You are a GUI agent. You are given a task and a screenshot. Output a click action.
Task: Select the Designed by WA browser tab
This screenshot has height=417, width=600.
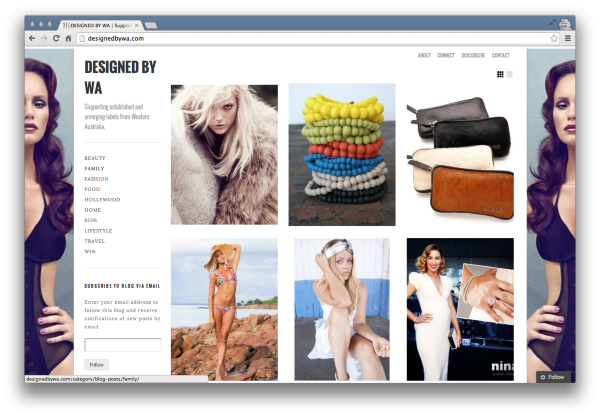tap(101, 25)
